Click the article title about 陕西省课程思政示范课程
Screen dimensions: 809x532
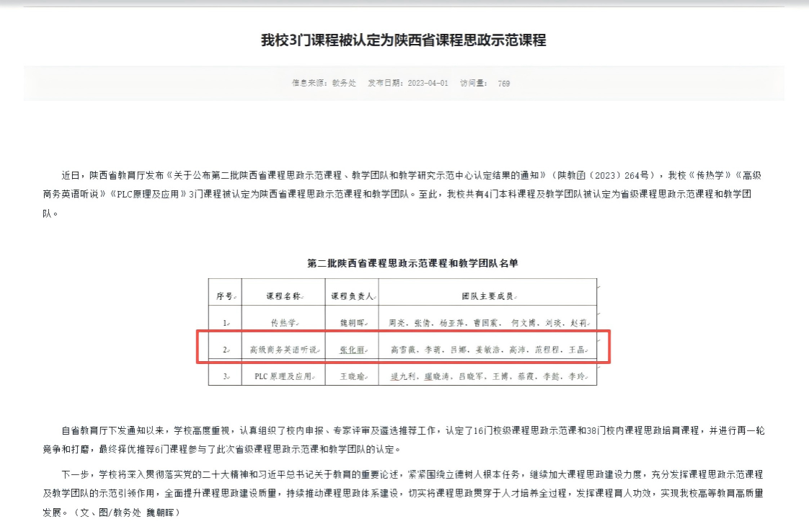404,40
